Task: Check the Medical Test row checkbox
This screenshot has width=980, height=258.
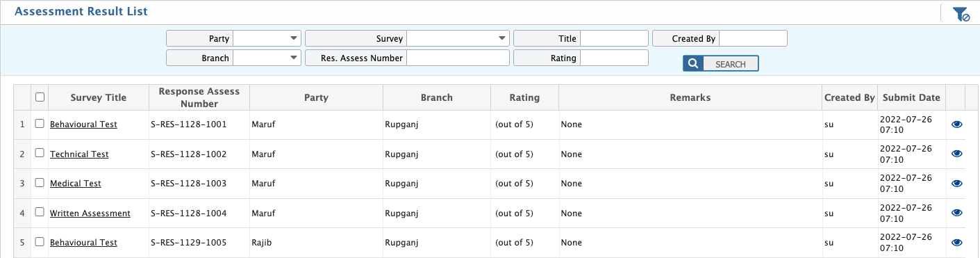Action: 40,183
